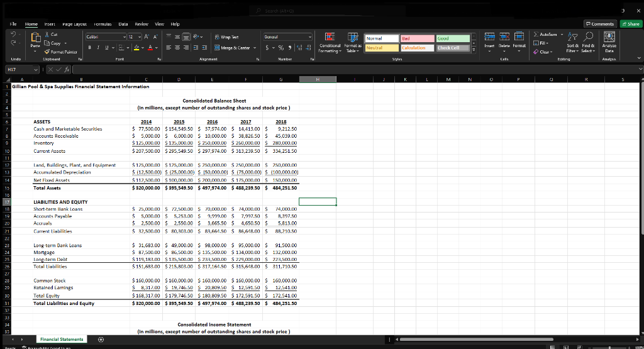Open Sort & Filter options

point(572,43)
